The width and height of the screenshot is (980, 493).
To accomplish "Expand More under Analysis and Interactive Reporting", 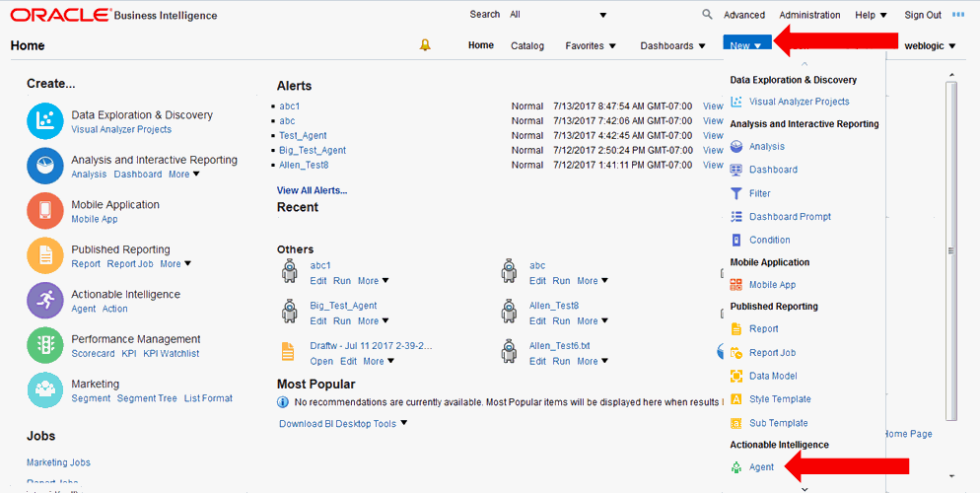I will 183,175.
